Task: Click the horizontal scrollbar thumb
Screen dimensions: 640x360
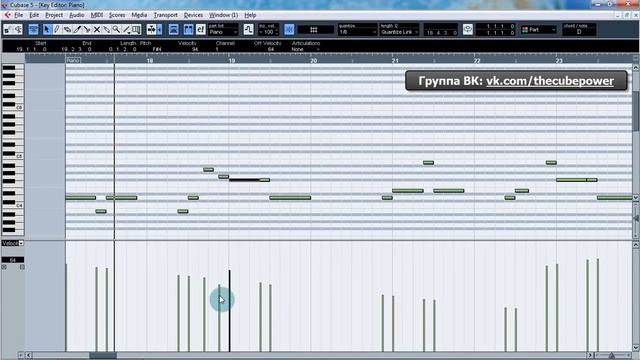Action: click(x=103, y=356)
